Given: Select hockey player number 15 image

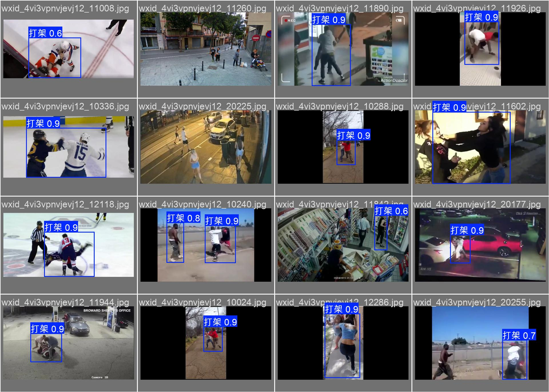Looking at the screenshot, I should (x=68, y=147).
